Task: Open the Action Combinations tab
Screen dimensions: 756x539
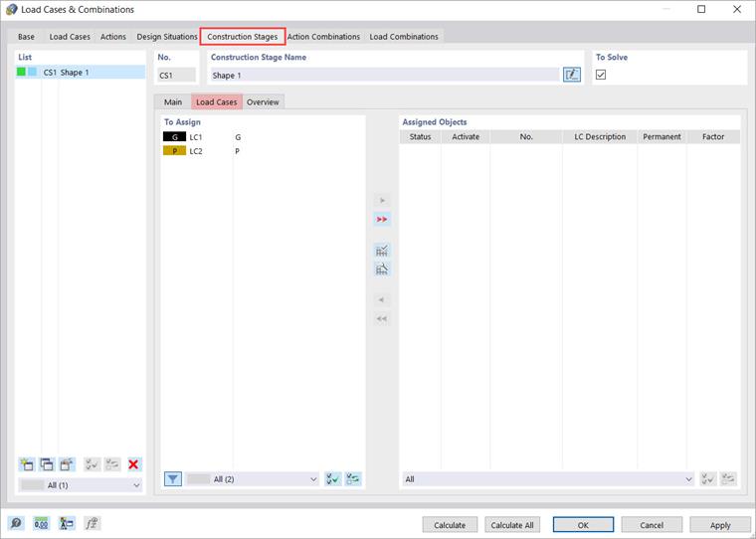Action: [x=323, y=37]
